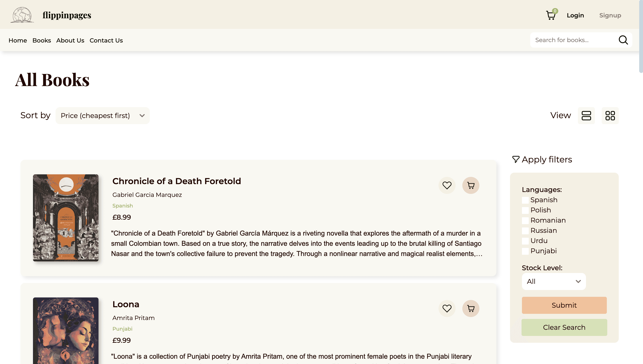Check the Spanish language filter
This screenshot has width=643, height=364.
coord(525,200)
